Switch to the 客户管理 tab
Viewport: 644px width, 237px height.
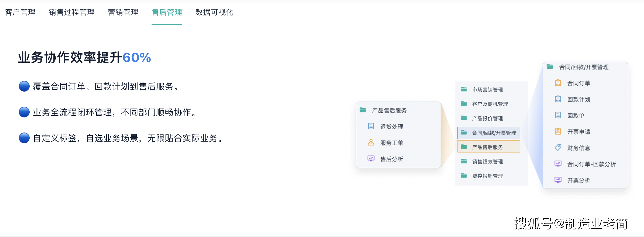click(x=20, y=12)
